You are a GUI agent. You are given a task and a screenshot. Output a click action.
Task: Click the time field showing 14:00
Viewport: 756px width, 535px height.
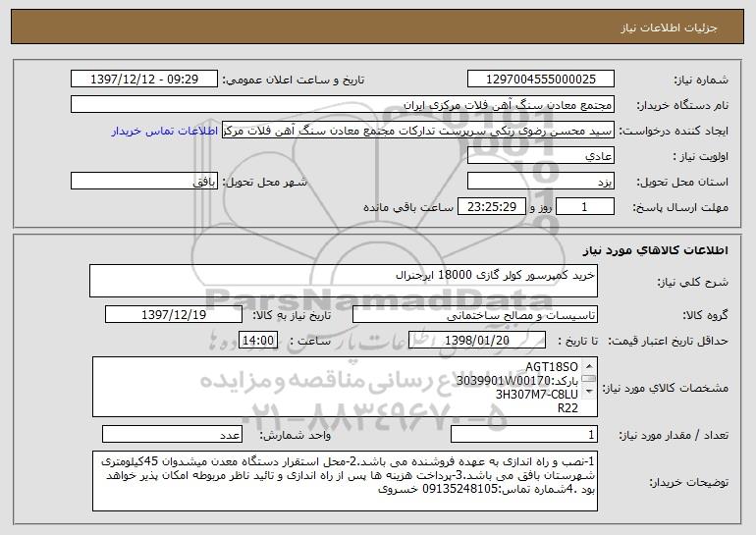pos(258,341)
